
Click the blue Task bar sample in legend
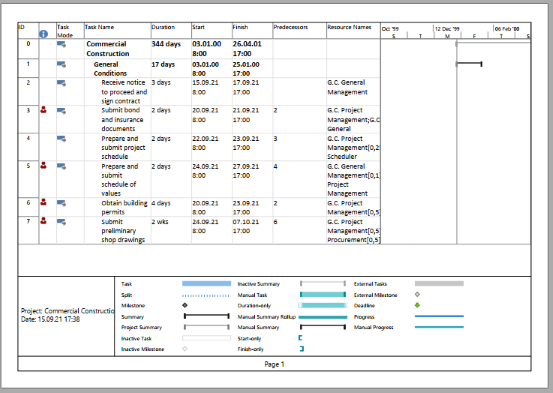pyautogui.click(x=207, y=284)
